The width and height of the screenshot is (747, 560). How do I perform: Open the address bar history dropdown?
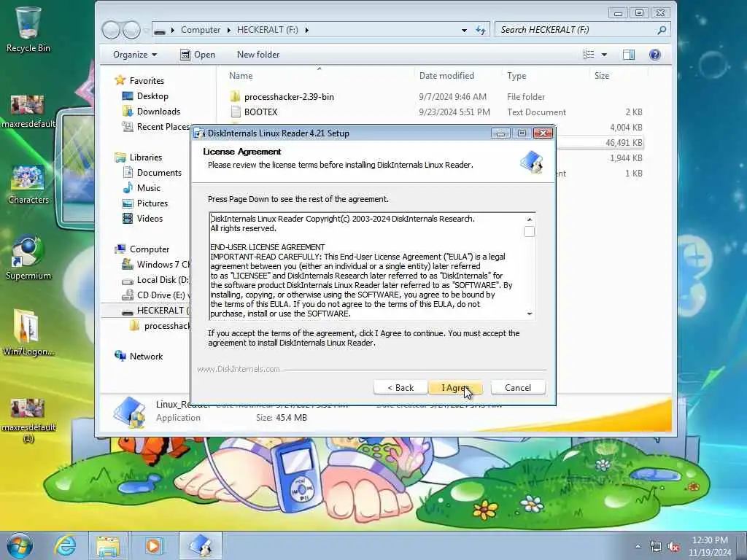click(464, 30)
